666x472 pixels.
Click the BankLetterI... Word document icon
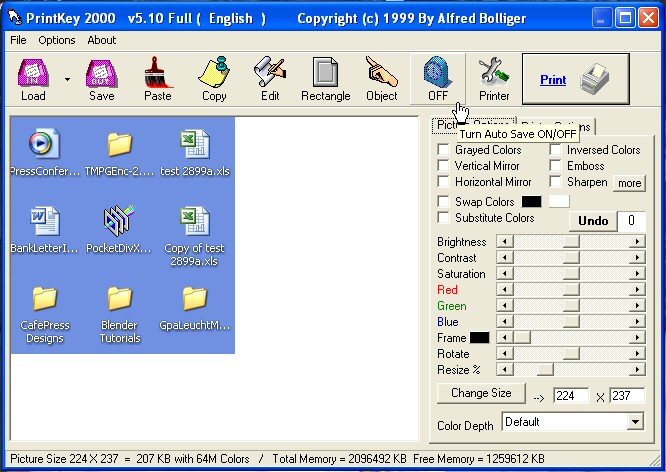(x=44, y=221)
